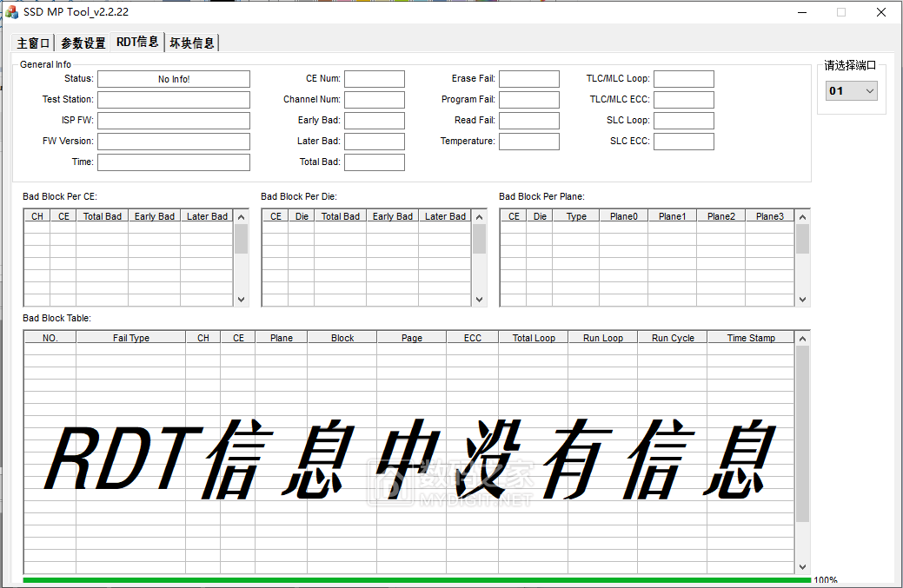This screenshot has height=588, width=903.
Task: Click the Status field showing No Info!
Action: 174,79
